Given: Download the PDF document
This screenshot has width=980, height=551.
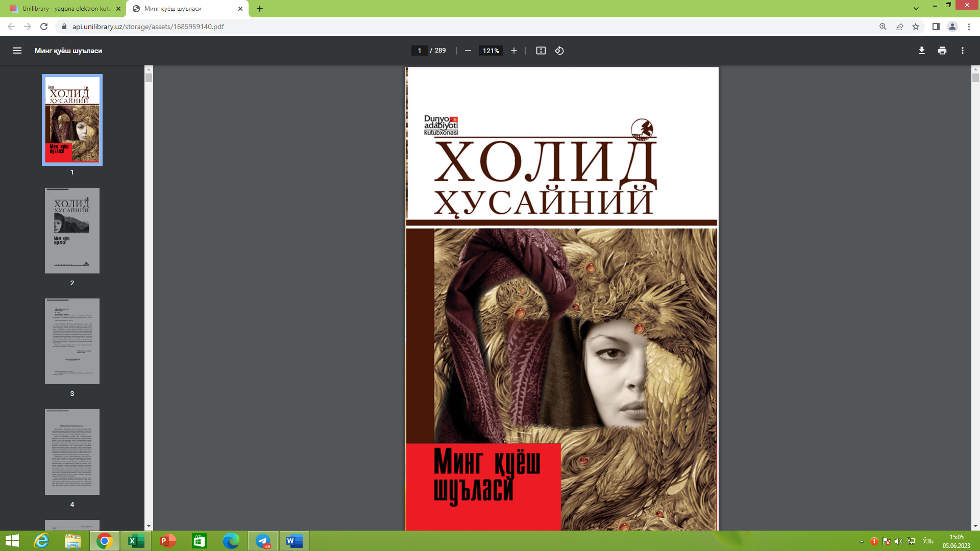Looking at the screenshot, I should (x=921, y=51).
